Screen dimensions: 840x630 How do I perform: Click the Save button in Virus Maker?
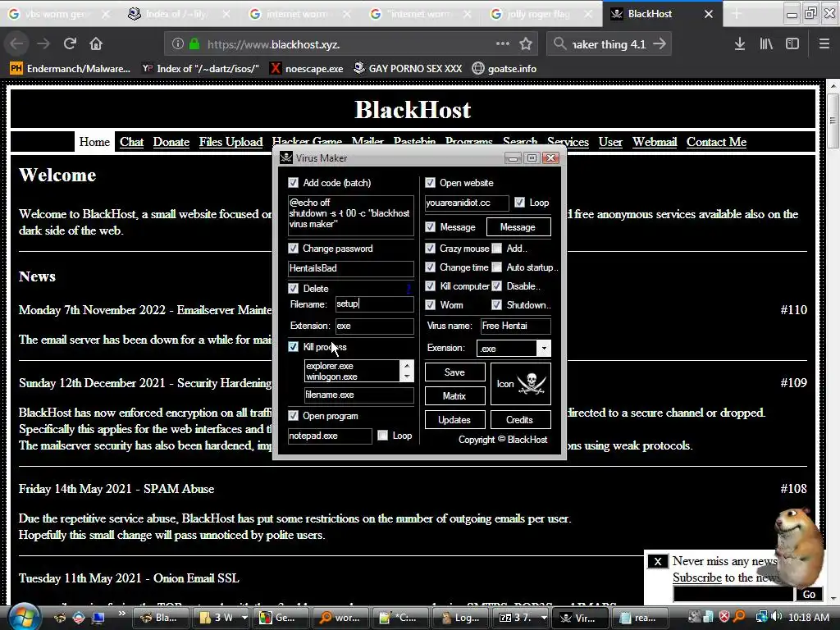(x=454, y=372)
